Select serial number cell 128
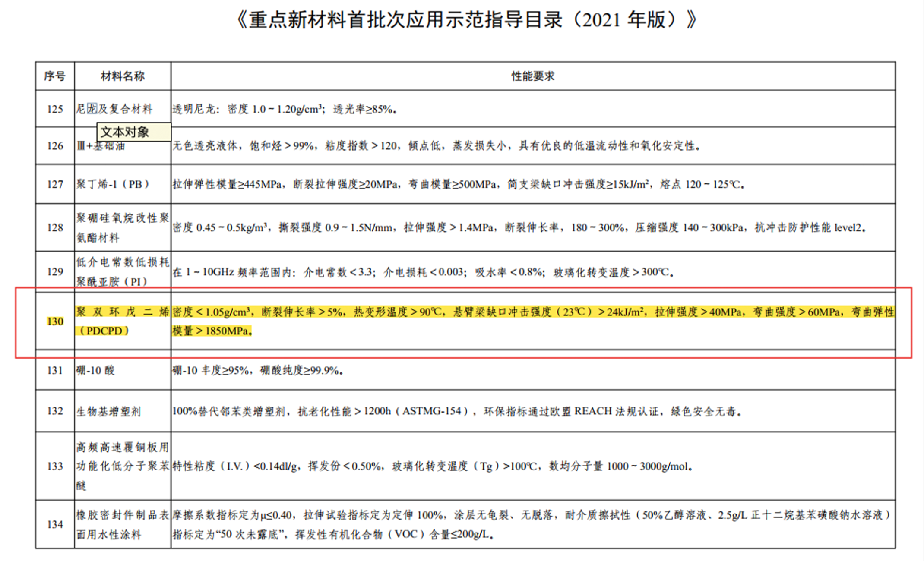The width and height of the screenshot is (924, 561). (55, 227)
